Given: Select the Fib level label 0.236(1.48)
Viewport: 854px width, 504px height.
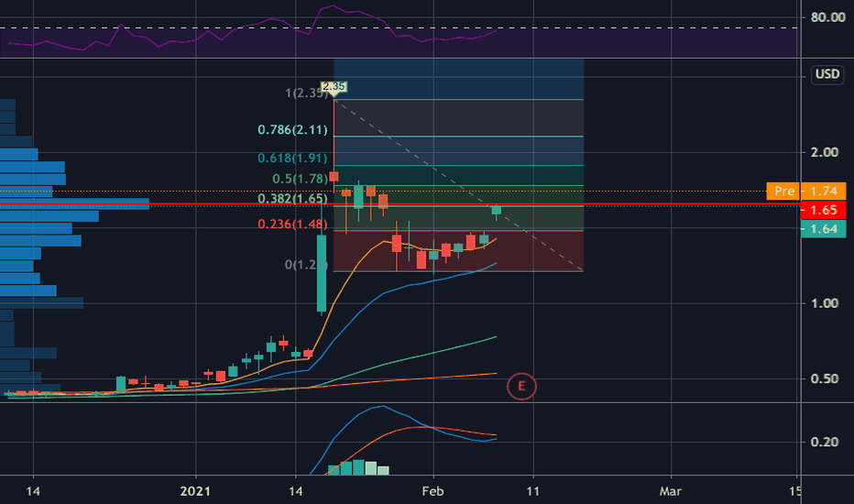Looking at the screenshot, I should [x=292, y=224].
